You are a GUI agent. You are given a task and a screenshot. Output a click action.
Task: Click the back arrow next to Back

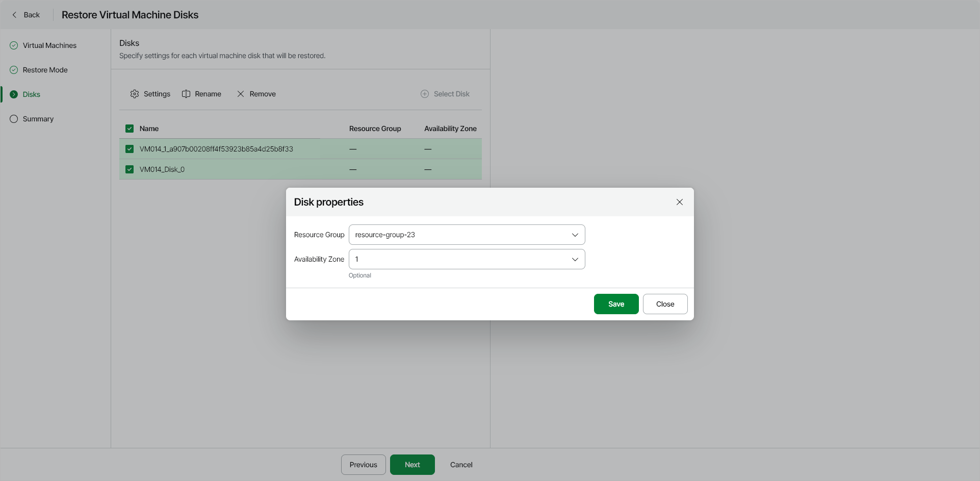pos(15,15)
